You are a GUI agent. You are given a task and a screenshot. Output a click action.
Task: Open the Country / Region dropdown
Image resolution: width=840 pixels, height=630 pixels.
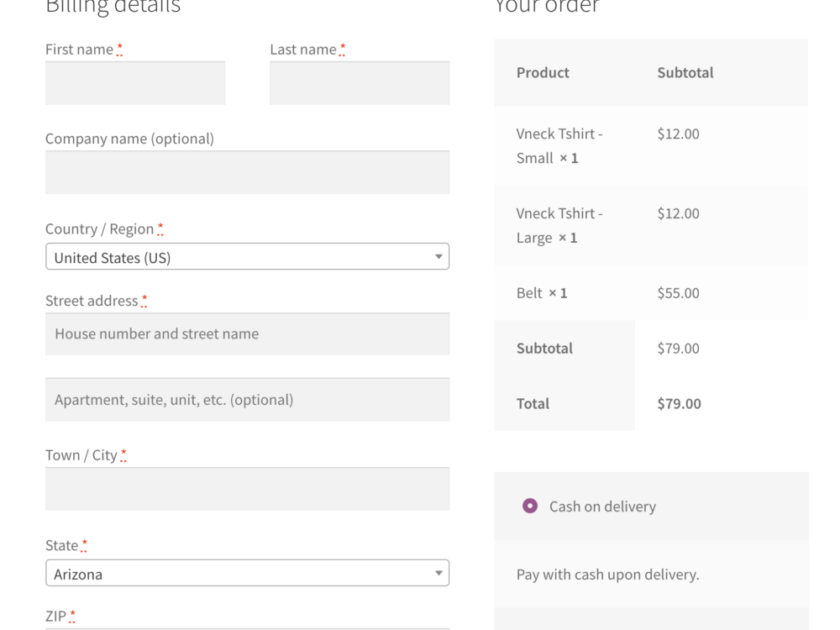(x=247, y=256)
